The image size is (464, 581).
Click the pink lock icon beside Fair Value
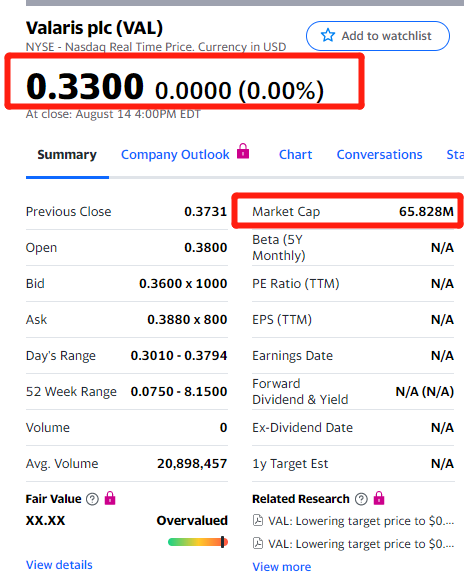point(110,498)
